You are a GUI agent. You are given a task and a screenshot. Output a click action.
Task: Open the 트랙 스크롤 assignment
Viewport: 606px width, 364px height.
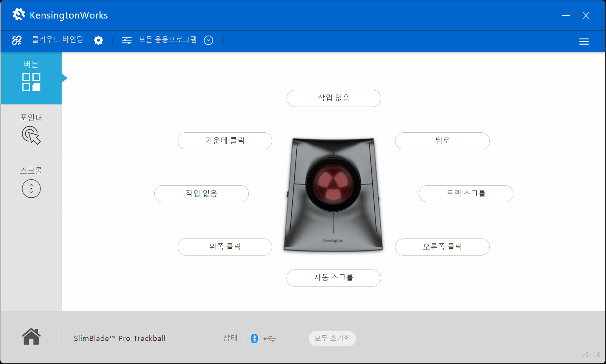pos(466,194)
